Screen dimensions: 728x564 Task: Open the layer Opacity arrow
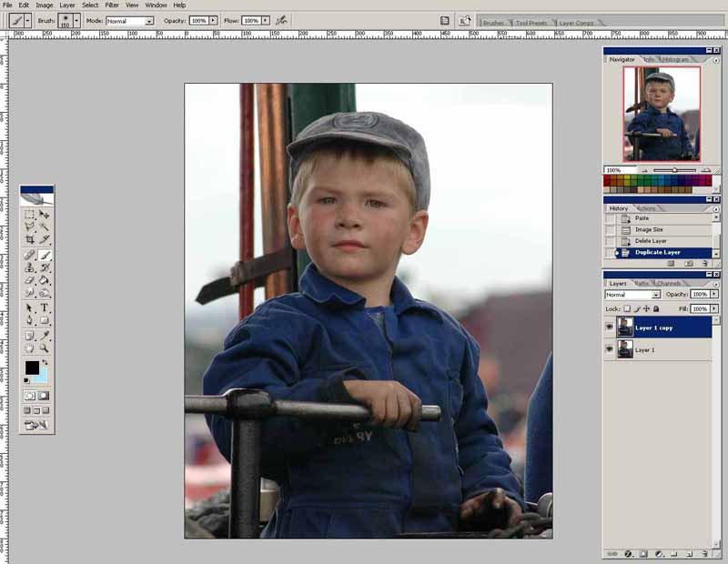tap(714, 295)
